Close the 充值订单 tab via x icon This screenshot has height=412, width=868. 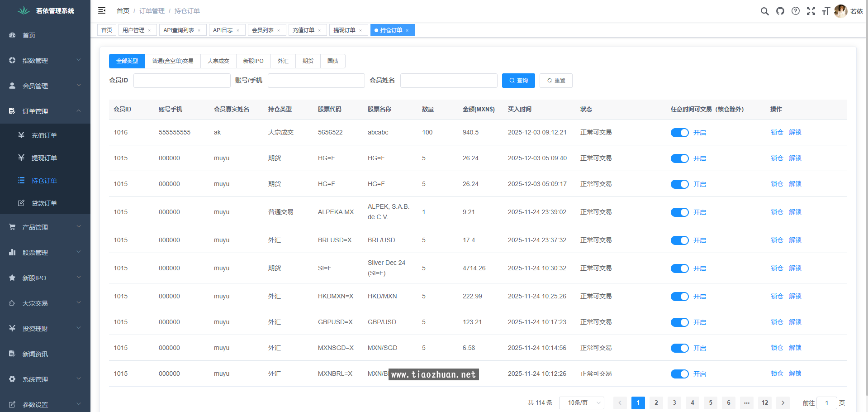pyautogui.click(x=319, y=30)
